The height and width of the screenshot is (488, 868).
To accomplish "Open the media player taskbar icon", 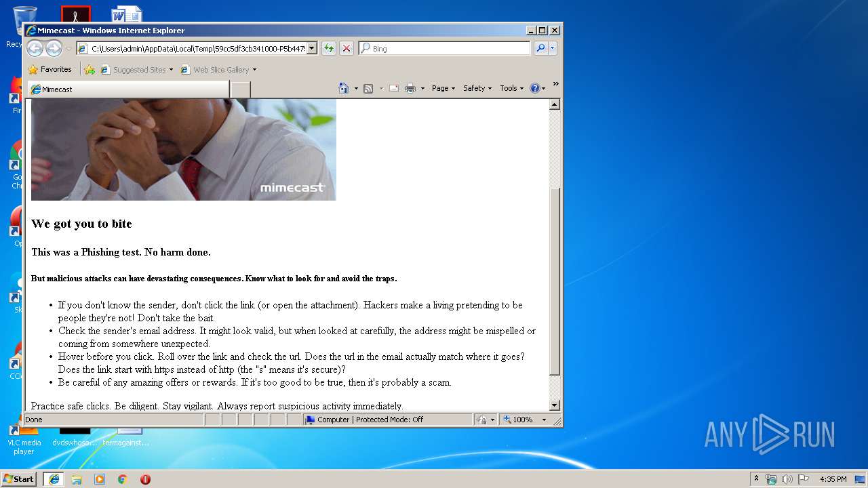I will click(x=100, y=479).
